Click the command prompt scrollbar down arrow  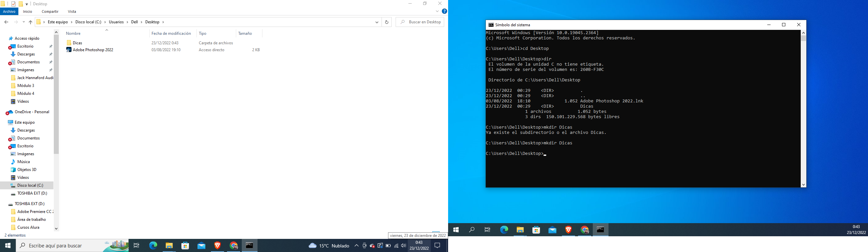(803, 185)
